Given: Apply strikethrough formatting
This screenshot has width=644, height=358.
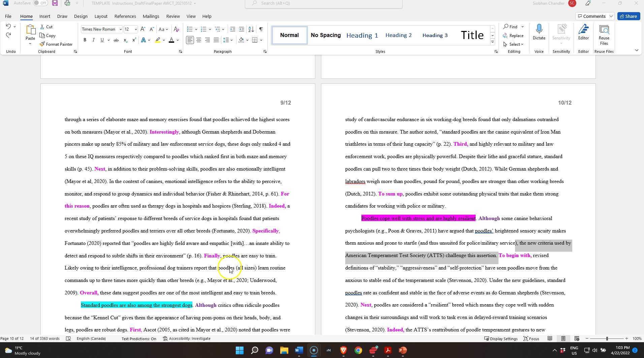Looking at the screenshot, I should point(116,40).
